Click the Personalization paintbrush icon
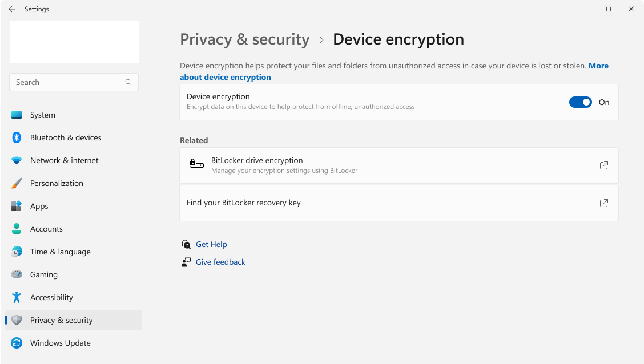Viewport: 644px width, 364px height. [x=17, y=184]
